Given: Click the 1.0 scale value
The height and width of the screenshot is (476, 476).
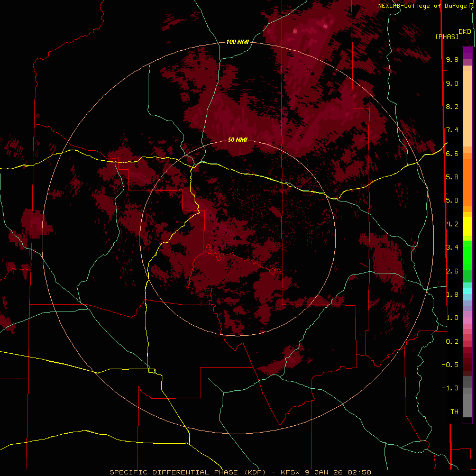Looking at the screenshot, I should (452, 318).
